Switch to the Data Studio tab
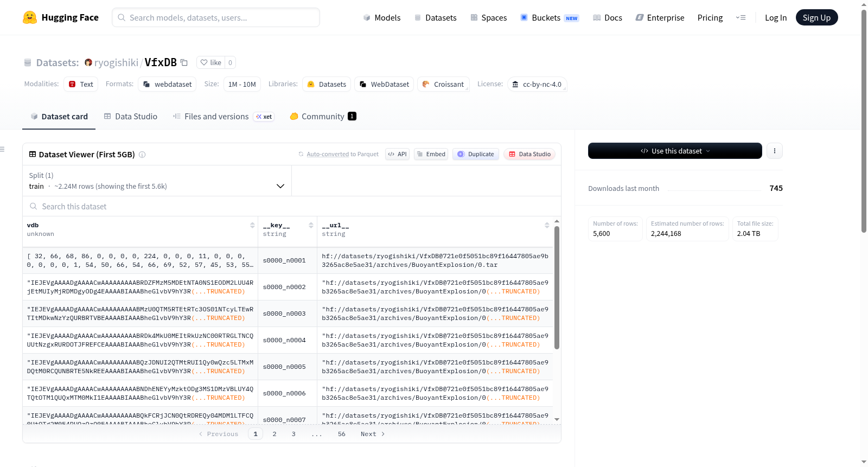Image resolution: width=868 pixels, height=467 pixels. [131, 116]
